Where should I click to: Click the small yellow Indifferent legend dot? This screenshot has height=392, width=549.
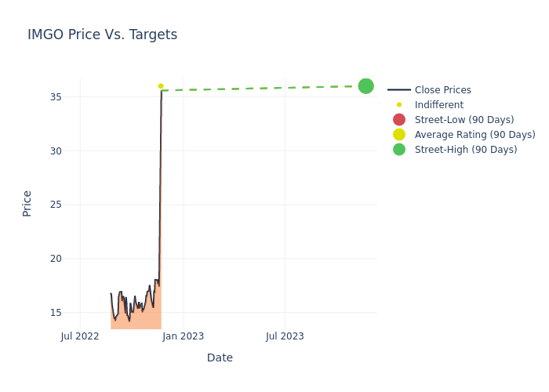(399, 105)
